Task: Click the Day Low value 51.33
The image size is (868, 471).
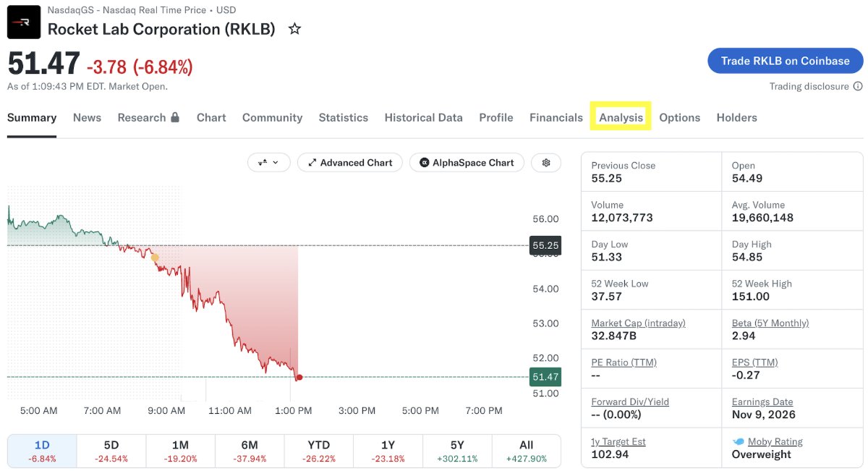Action: pos(607,257)
